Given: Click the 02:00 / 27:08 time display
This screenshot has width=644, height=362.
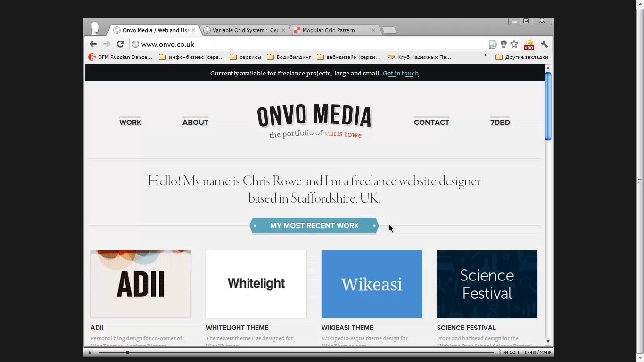Looking at the screenshot, I should [537, 353].
